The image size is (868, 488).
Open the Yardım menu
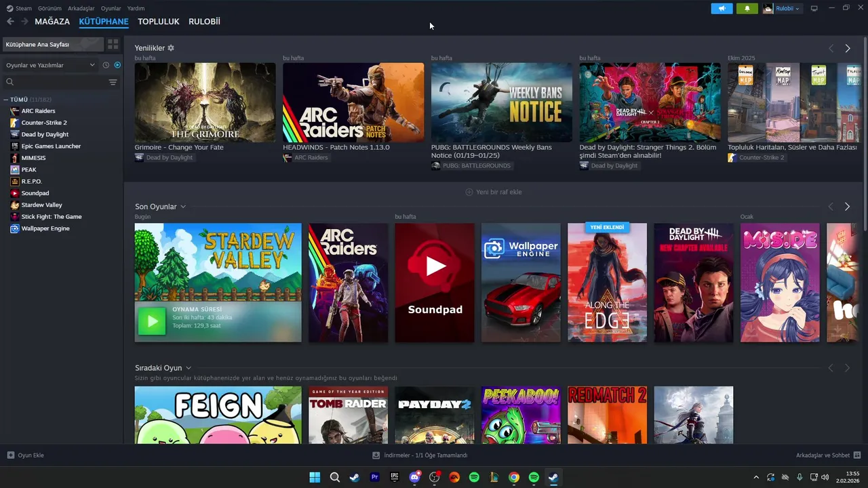[x=136, y=9]
